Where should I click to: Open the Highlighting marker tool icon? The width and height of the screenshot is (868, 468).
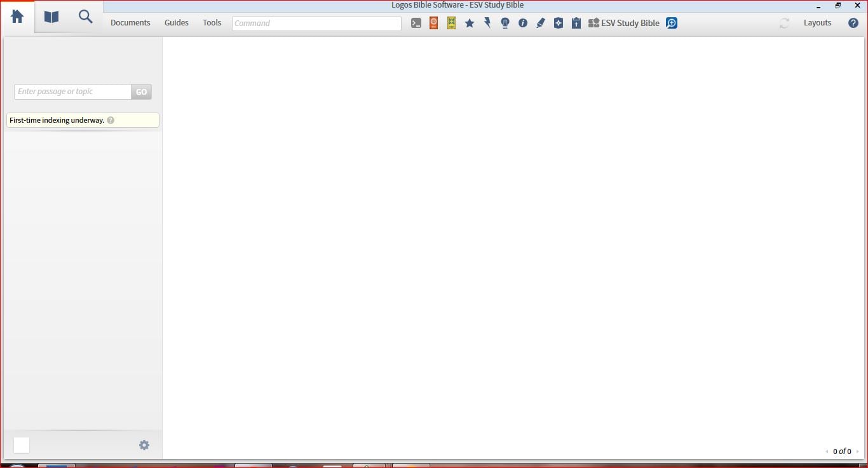541,23
